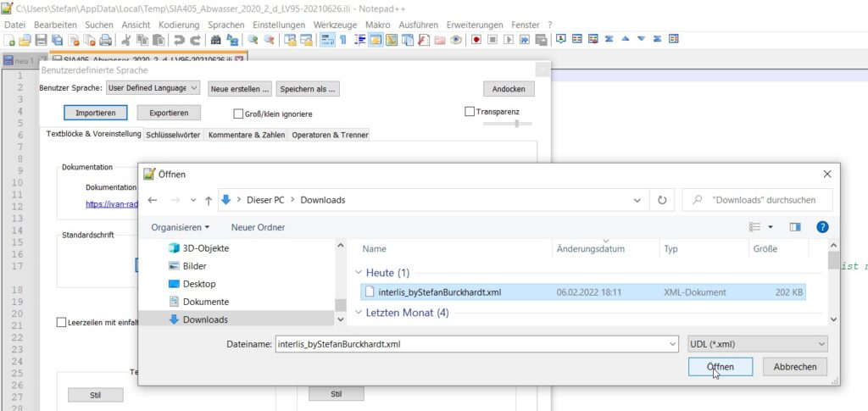Screen dimensions: 868x411
Task: Toggle the Groß/klein ignoriere checkbox
Action: pos(238,114)
